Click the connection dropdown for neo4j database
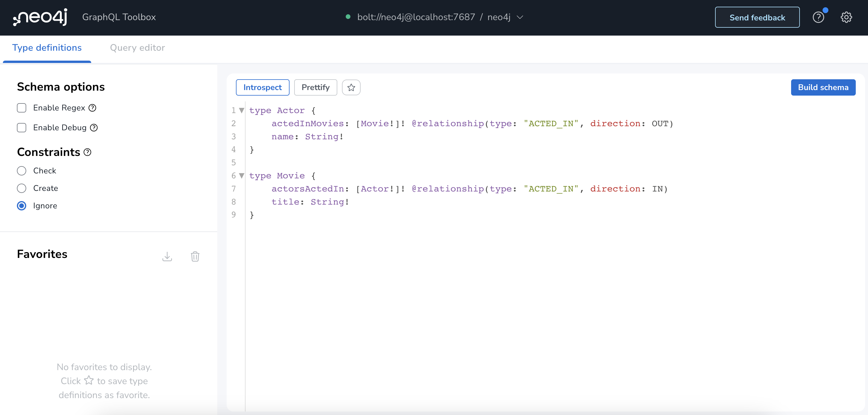 click(x=520, y=17)
